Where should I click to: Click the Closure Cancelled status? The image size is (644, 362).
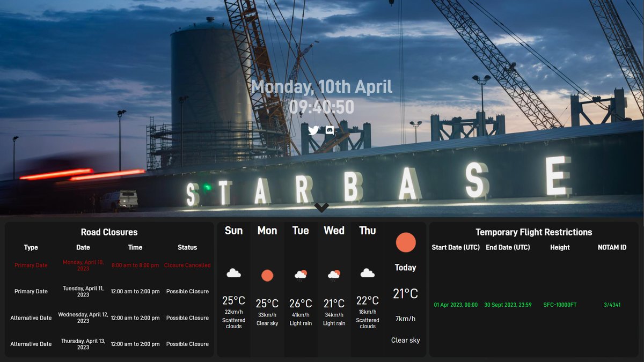click(187, 265)
